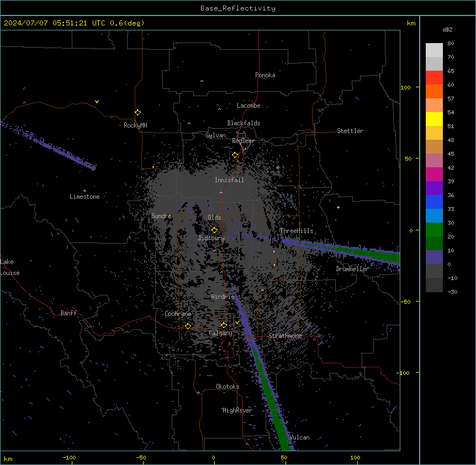
Task: Click the dBZ legend heading
Action: coord(447,30)
